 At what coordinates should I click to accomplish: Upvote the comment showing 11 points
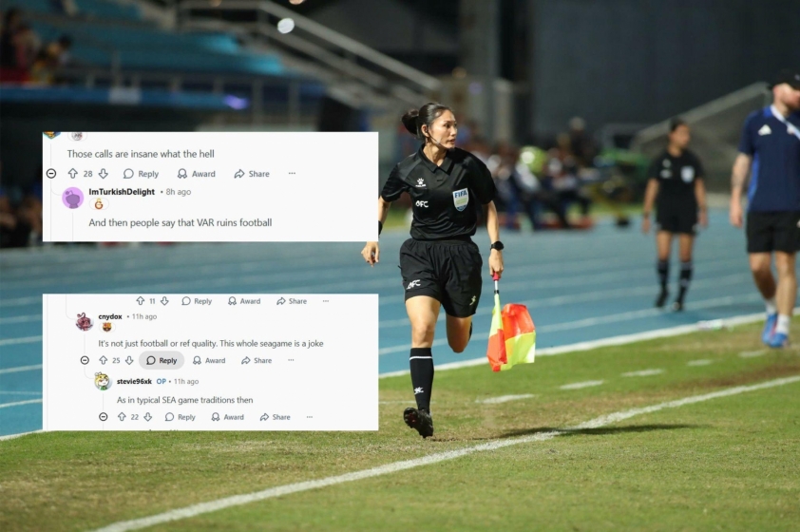click(x=141, y=301)
